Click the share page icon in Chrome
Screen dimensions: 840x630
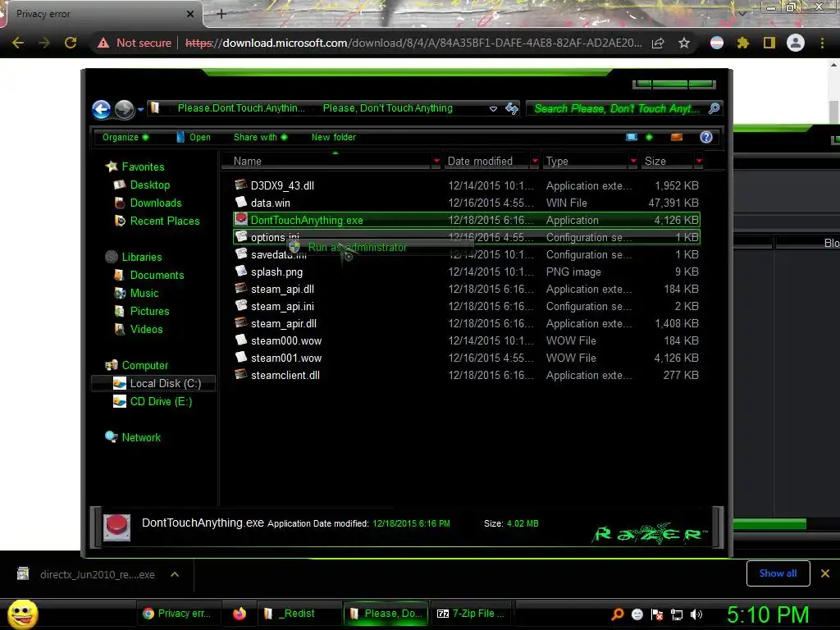click(x=658, y=43)
